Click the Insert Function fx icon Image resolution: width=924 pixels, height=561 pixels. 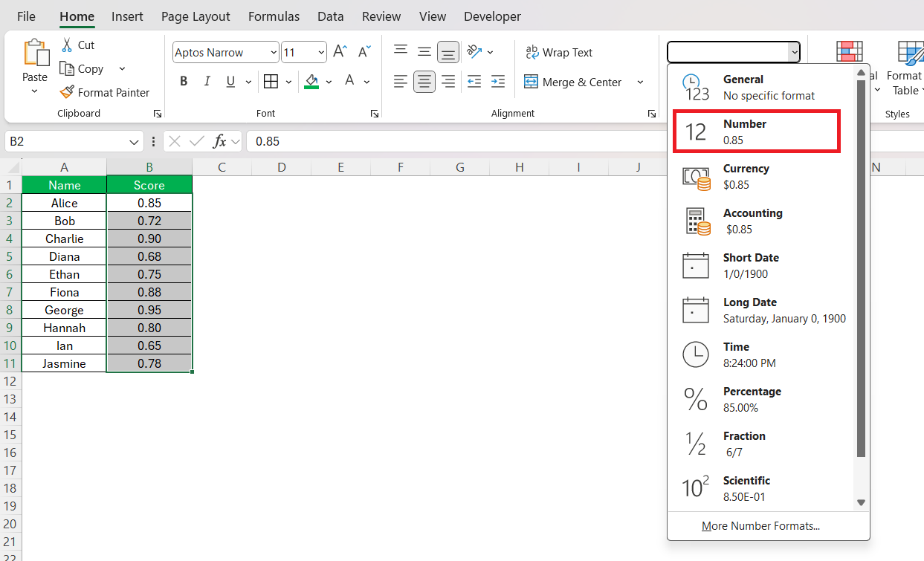219,141
